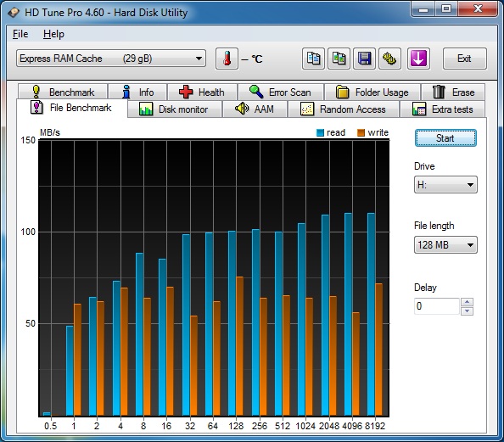Viewport: 504px width, 442px height.
Task: Save screenshot with floppy disk icon
Action: click(x=364, y=59)
